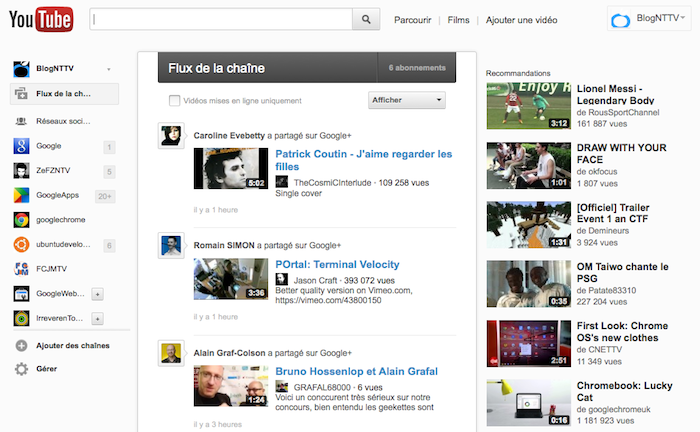
Task: Click the magnifying glass search button
Action: tap(366, 19)
